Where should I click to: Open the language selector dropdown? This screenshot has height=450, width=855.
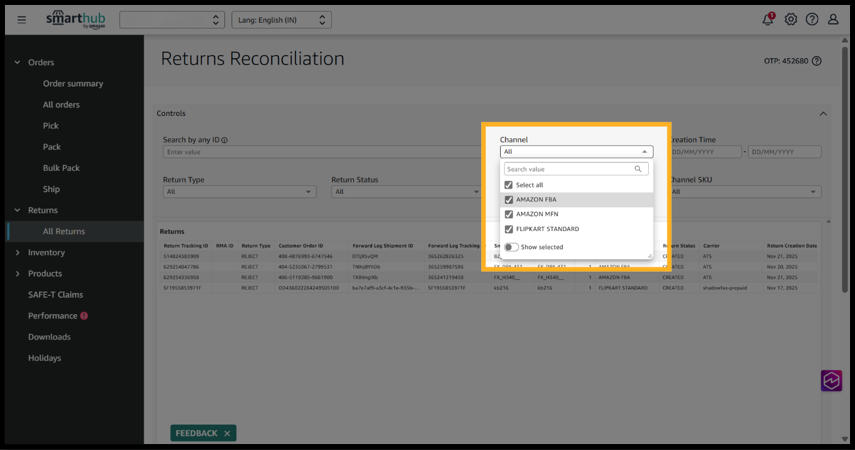(281, 20)
